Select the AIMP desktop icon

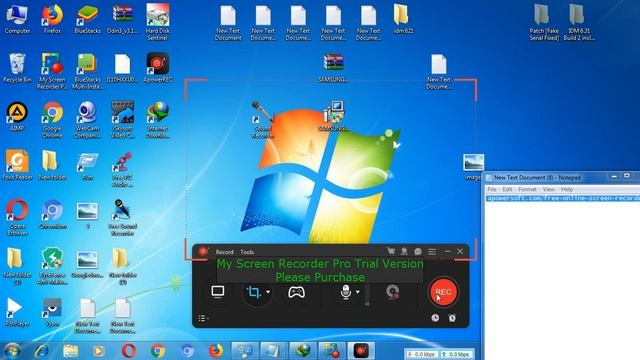[17, 117]
